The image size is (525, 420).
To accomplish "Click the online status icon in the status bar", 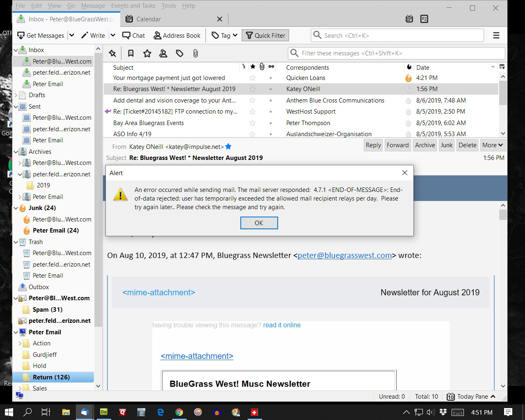I will tap(19, 396).
